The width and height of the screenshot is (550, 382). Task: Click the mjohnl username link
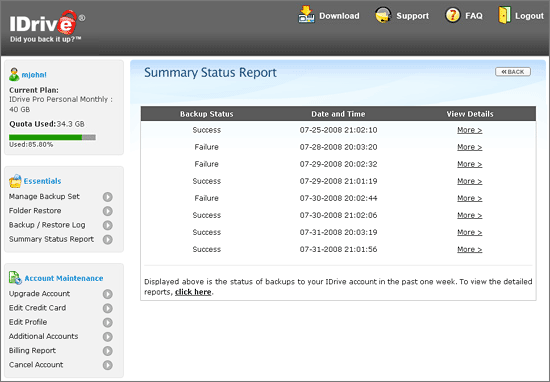click(34, 75)
